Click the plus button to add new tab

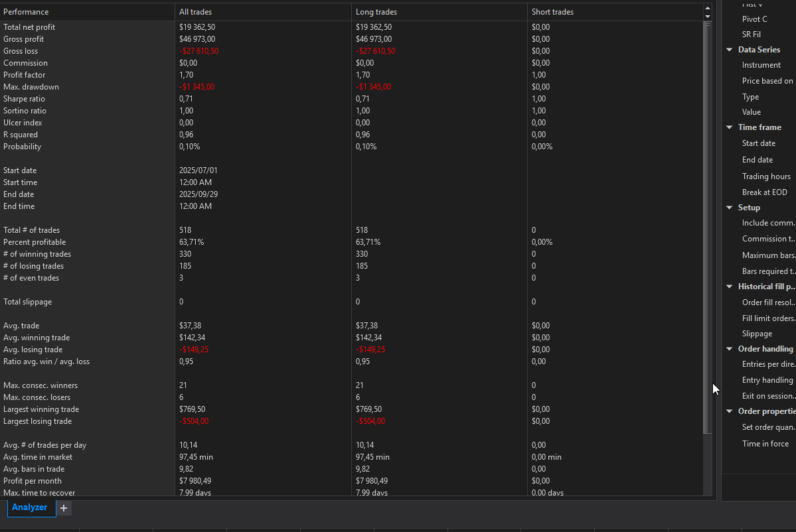(64, 508)
